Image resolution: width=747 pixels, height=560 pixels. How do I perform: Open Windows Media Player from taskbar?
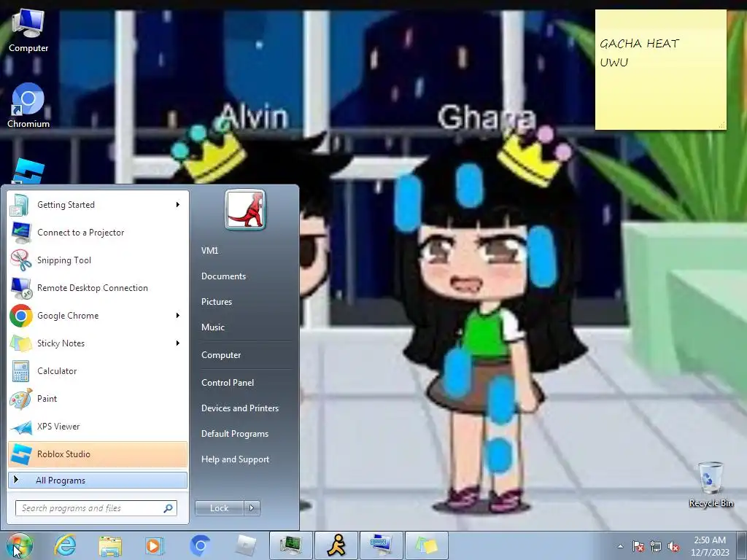[x=155, y=545]
